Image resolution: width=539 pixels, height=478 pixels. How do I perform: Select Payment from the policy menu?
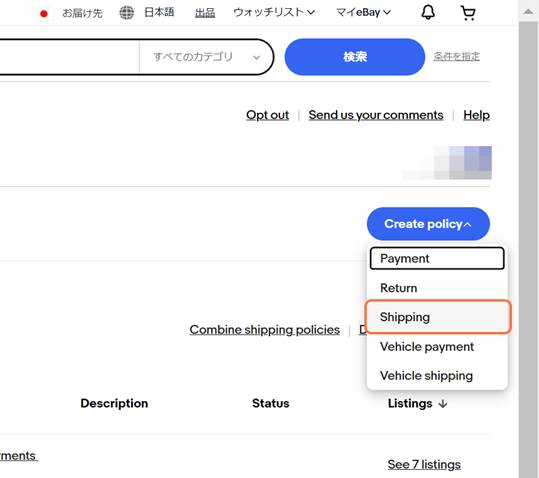pyautogui.click(x=437, y=258)
